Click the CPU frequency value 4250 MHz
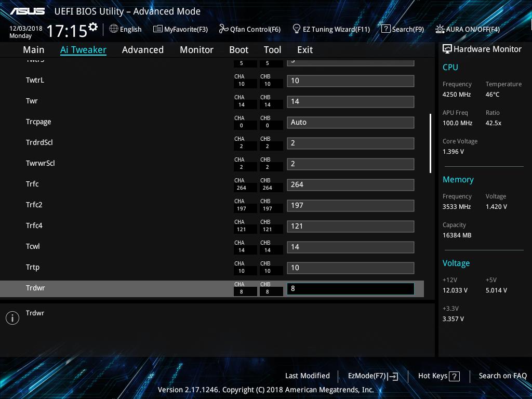532x399 pixels. pyautogui.click(x=456, y=95)
